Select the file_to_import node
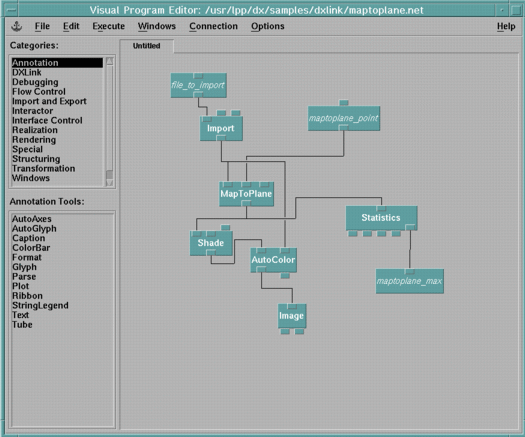The image size is (525, 437). pos(199,85)
